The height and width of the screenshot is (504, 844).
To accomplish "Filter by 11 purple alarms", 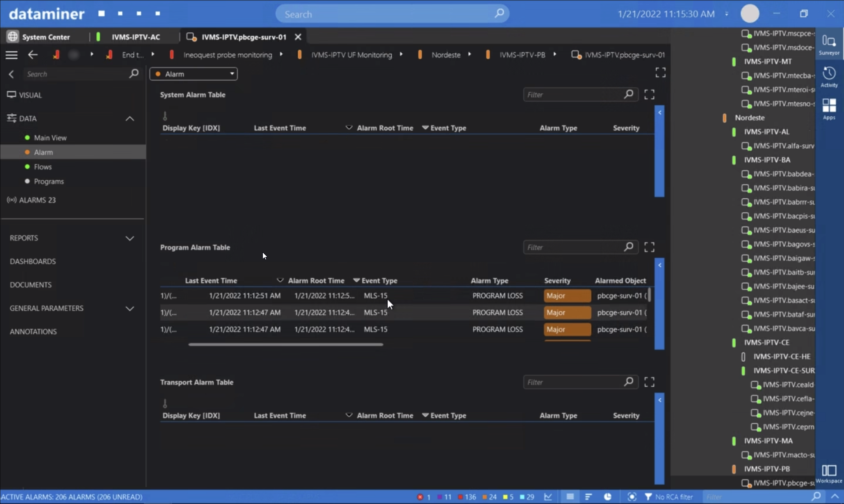I will [x=444, y=497].
